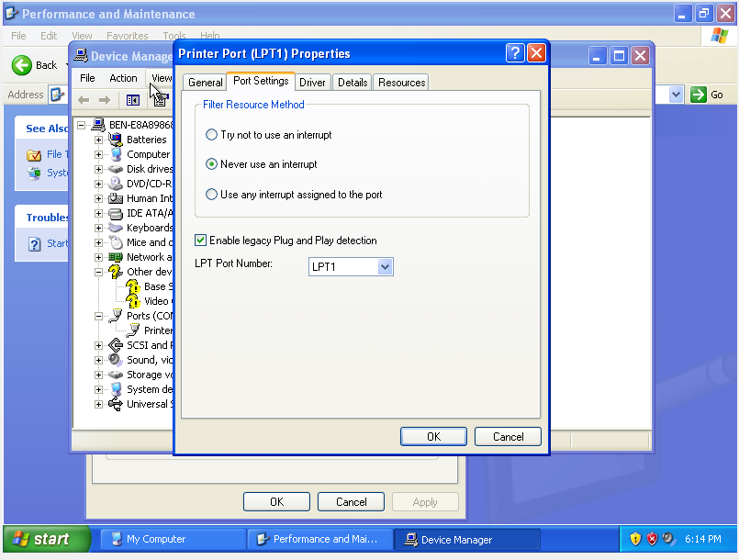Click the Mice and pointing devices icon
Screen dimensions: 739x560
click(x=116, y=242)
